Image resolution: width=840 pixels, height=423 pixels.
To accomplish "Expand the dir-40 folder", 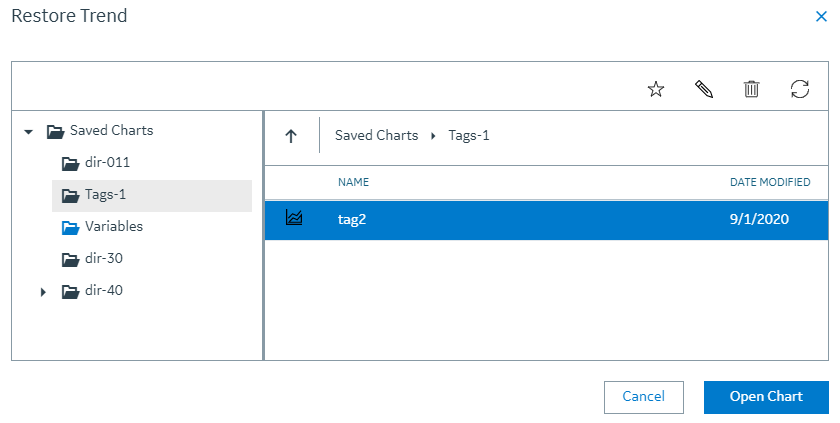I will point(43,292).
